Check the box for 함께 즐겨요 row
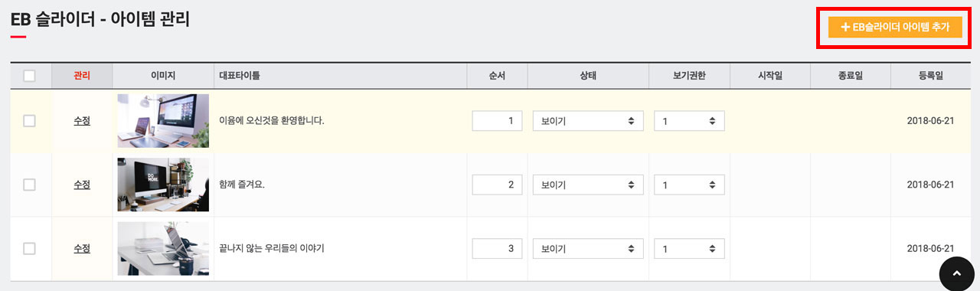Viewport: 980px width, 291px height. click(x=30, y=185)
